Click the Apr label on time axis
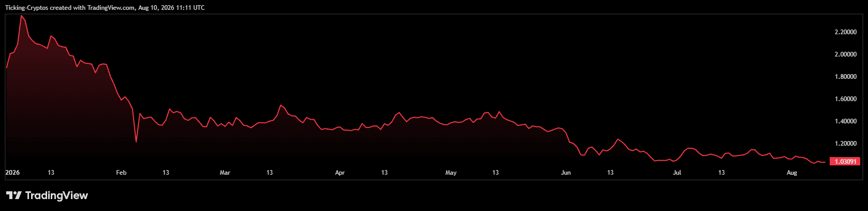Viewport: 868px width, 211px height. point(340,173)
